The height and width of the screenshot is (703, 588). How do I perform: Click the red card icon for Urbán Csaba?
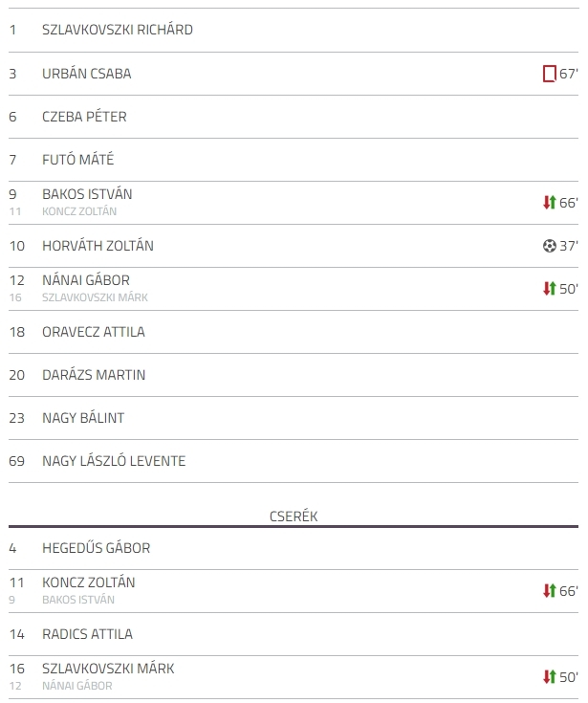pyautogui.click(x=549, y=74)
